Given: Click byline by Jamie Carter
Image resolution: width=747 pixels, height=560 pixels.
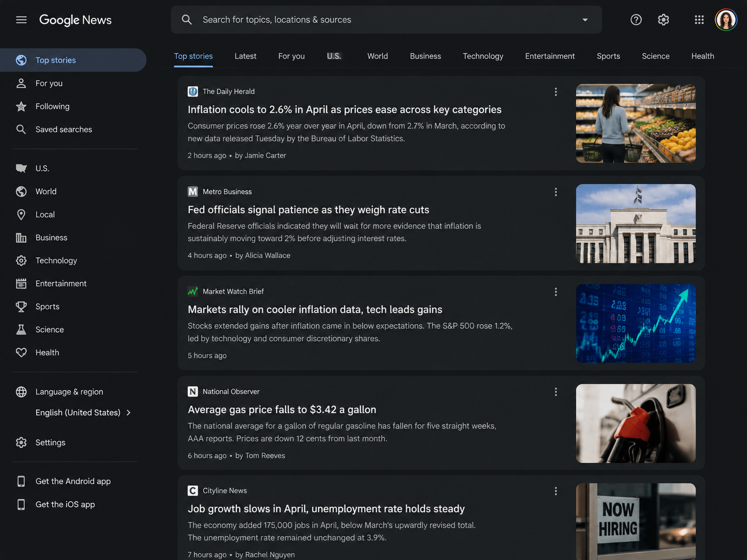Looking at the screenshot, I should [x=261, y=156].
